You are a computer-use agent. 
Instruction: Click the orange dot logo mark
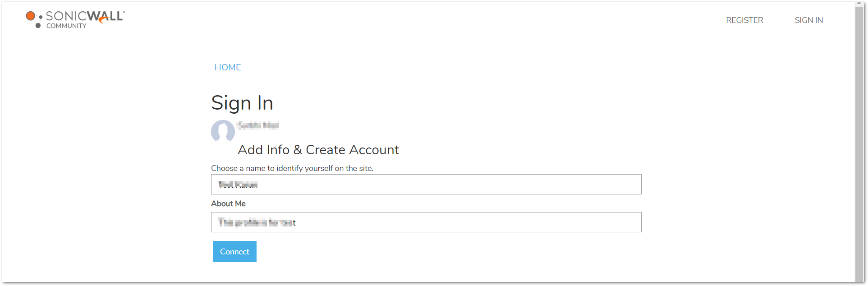30,16
